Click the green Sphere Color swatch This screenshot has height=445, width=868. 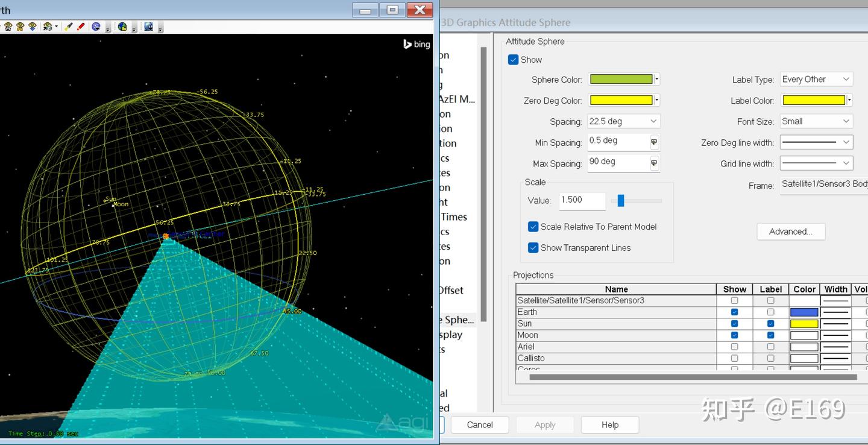point(621,80)
